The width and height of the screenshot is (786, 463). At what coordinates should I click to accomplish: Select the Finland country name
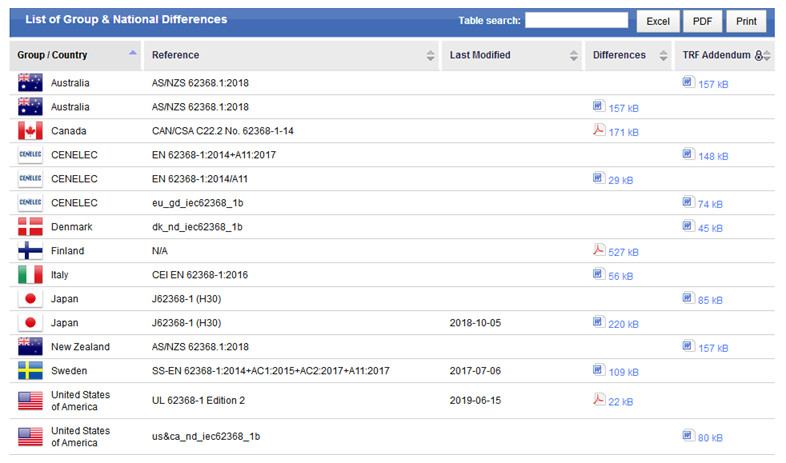point(68,251)
